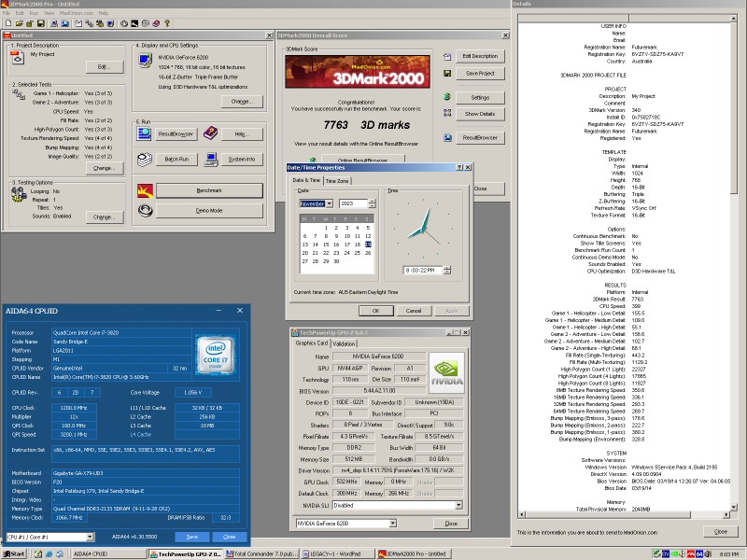Click the Details window vertical scrollbar

734,262
